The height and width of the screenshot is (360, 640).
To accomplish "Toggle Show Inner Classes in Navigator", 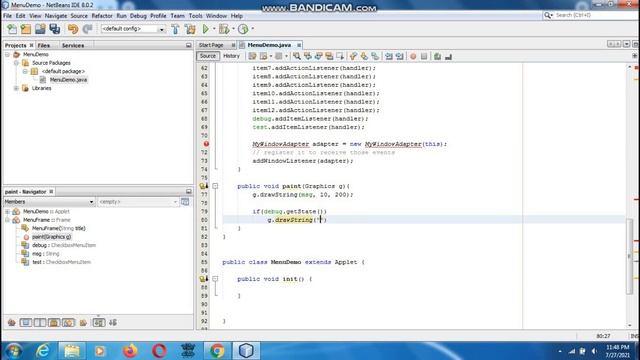I will [68, 323].
